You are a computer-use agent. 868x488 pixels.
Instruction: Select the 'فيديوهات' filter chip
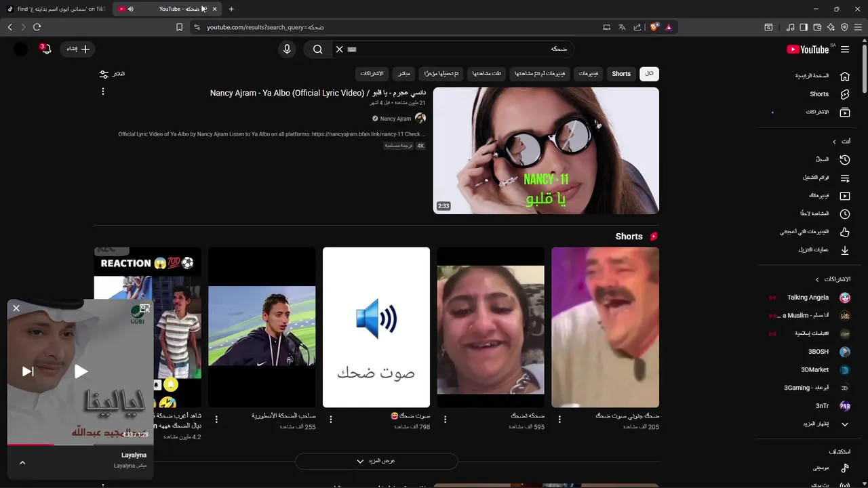(x=589, y=74)
